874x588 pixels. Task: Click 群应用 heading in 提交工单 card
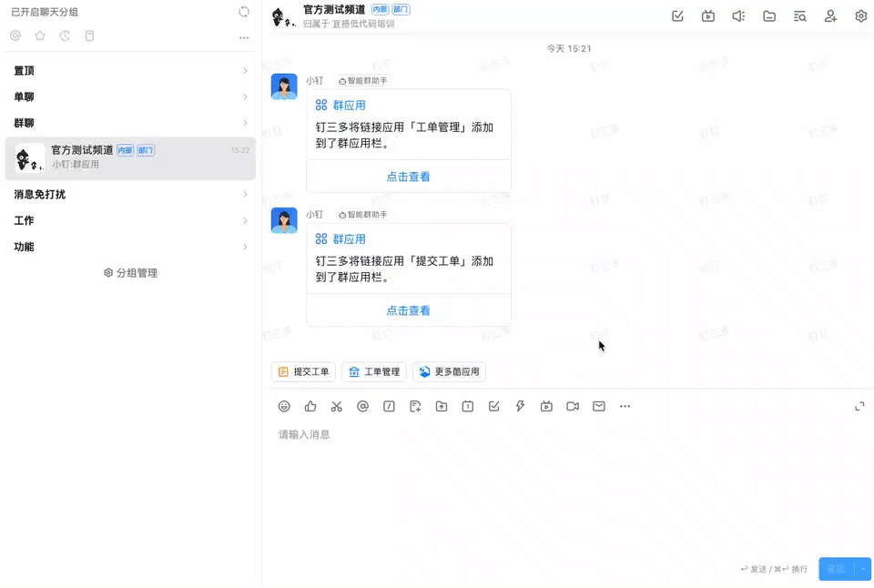[349, 239]
